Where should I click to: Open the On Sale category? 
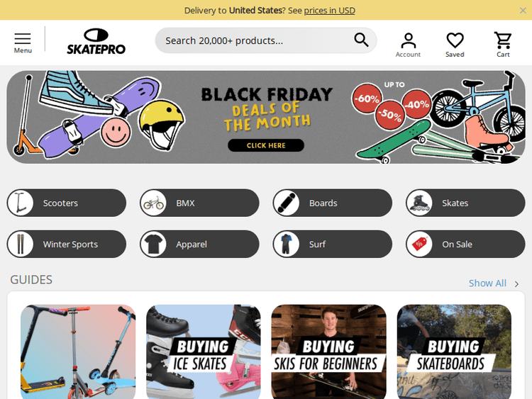pos(465,244)
